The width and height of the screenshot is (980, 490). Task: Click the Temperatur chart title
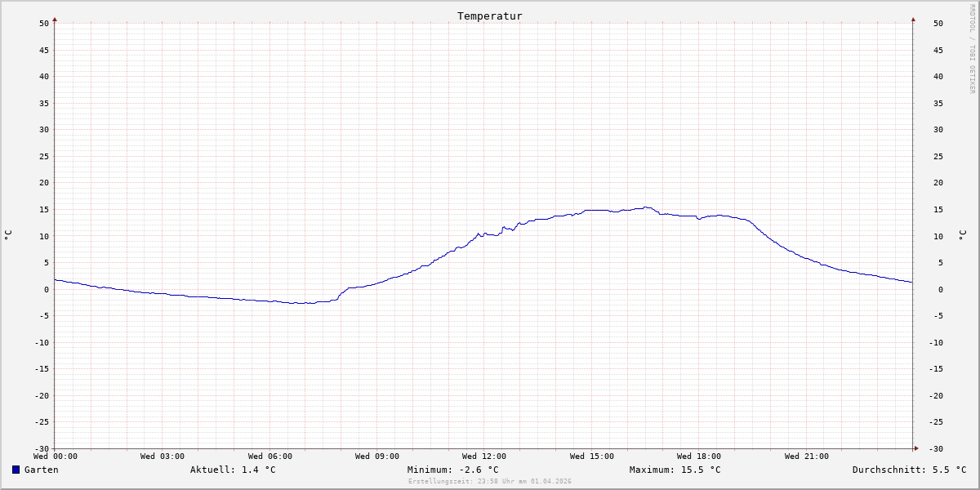point(490,16)
